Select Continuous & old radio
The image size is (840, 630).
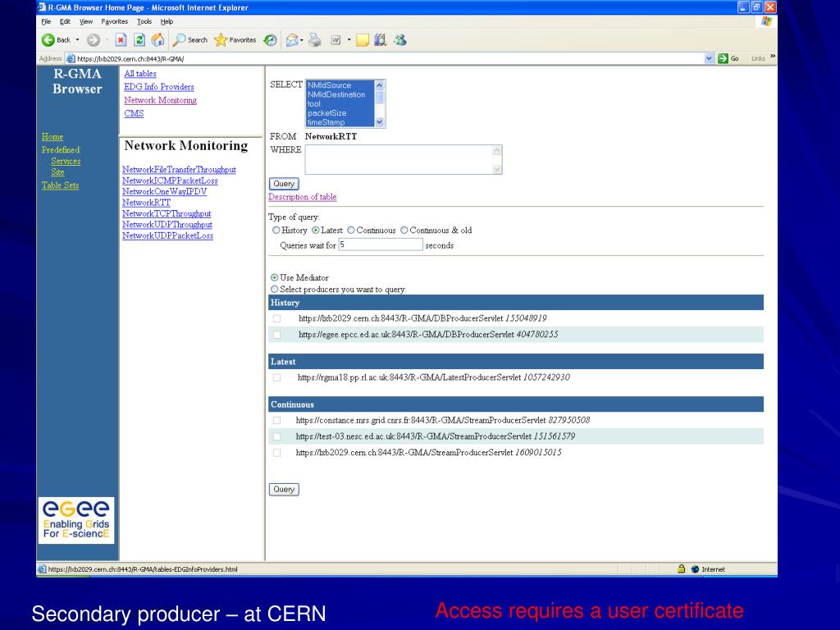pyautogui.click(x=404, y=231)
